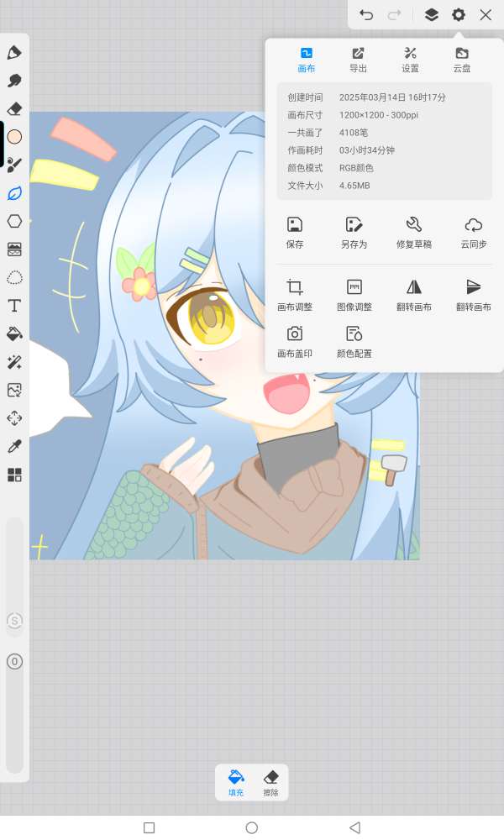Open the current color swatch circle

[14, 137]
